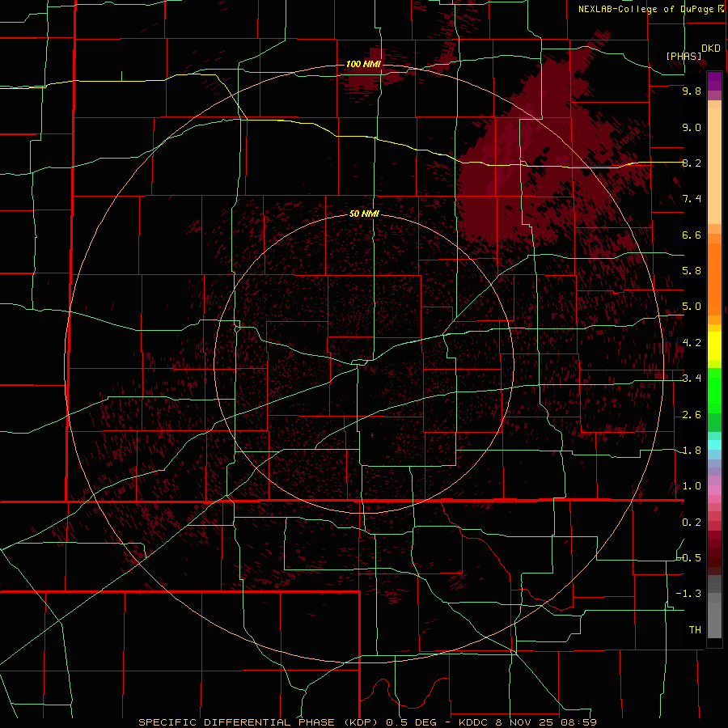Click the 6.6 color scale value
Image resolution: width=728 pixels, height=728 pixels.
click(x=692, y=235)
